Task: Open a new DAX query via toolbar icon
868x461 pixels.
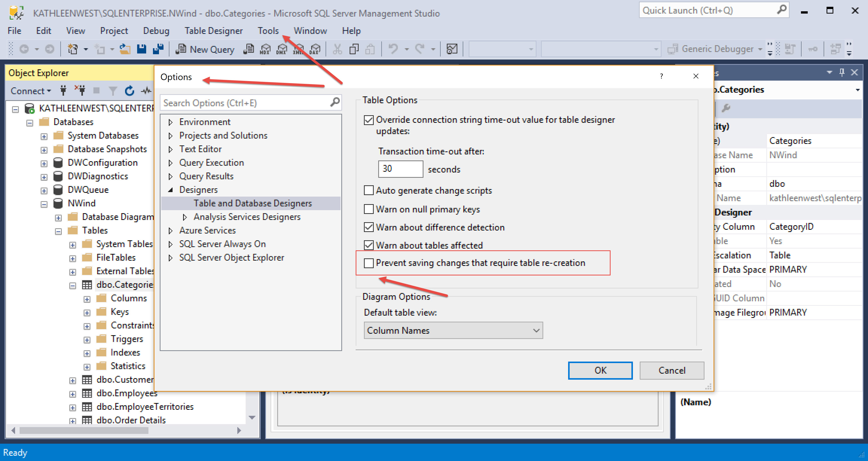Action: [315, 49]
